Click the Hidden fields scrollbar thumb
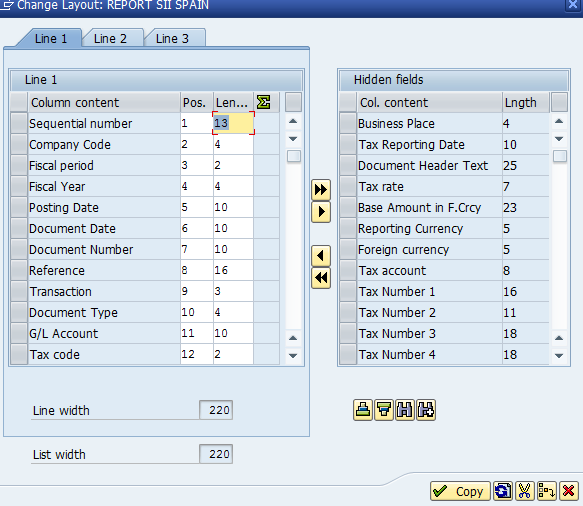Image resolution: width=583 pixels, height=506 pixels. [560, 156]
